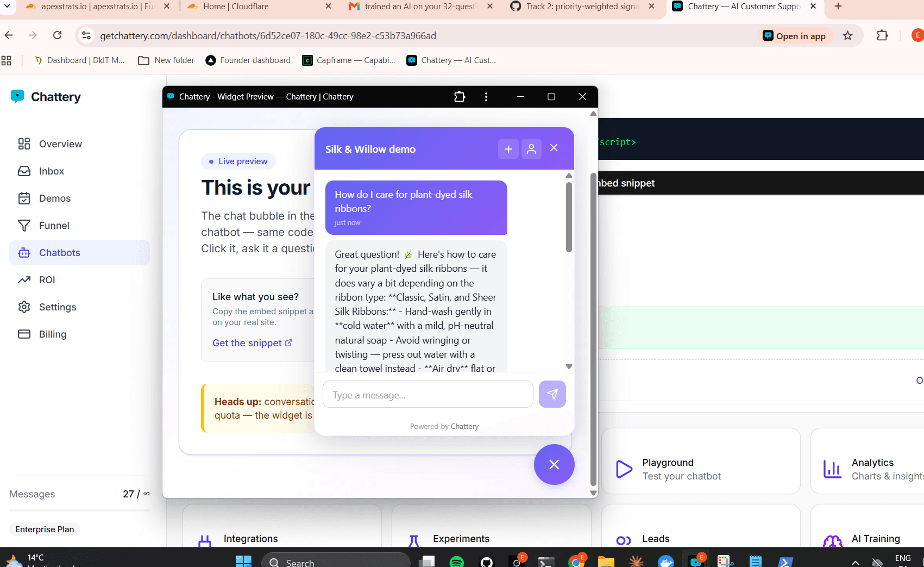The width and height of the screenshot is (924, 567).
Task: Close the Chattery browser tab
Action: click(813, 7)
